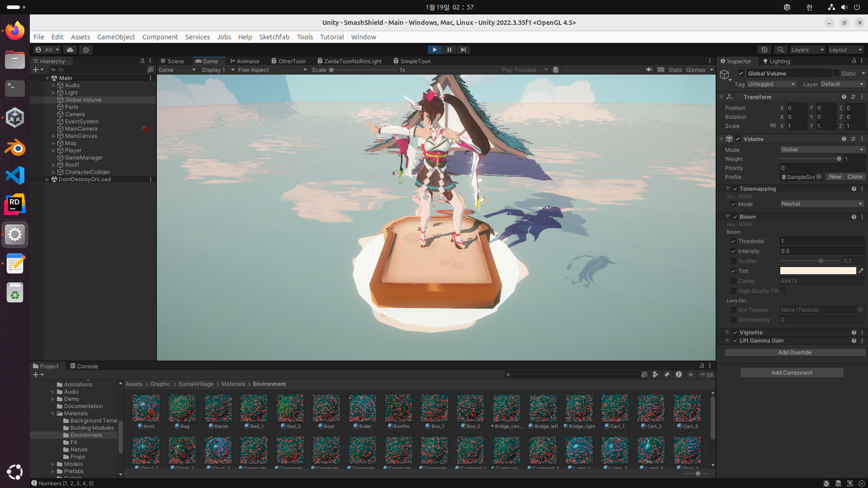Lock the Hierarchy panel
Viewport: 868px width, 488px height.
[142, 61]
